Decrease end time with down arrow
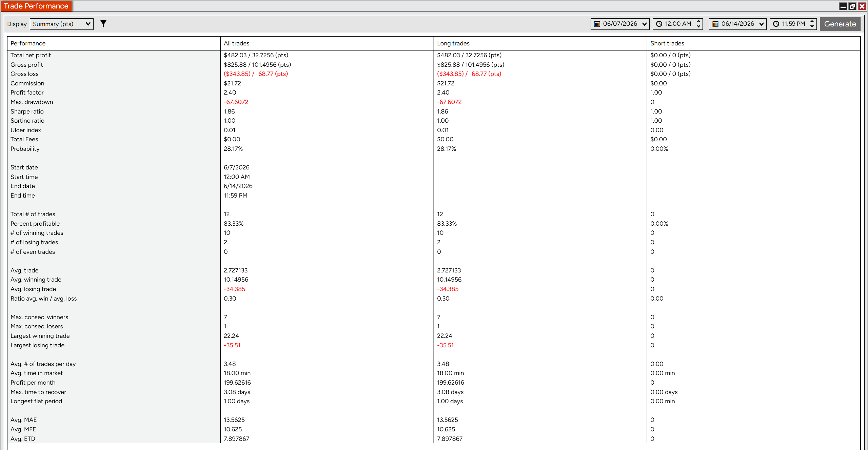This screenshot has height=450, width=868. pyautogui.click(x=812, y=26)
